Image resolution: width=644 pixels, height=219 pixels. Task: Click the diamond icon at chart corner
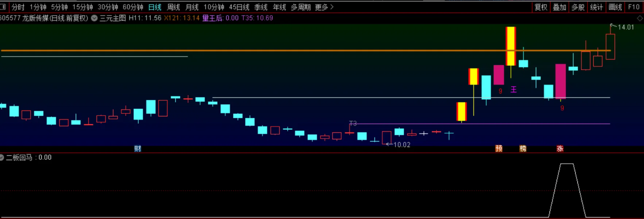coord(640,18)
